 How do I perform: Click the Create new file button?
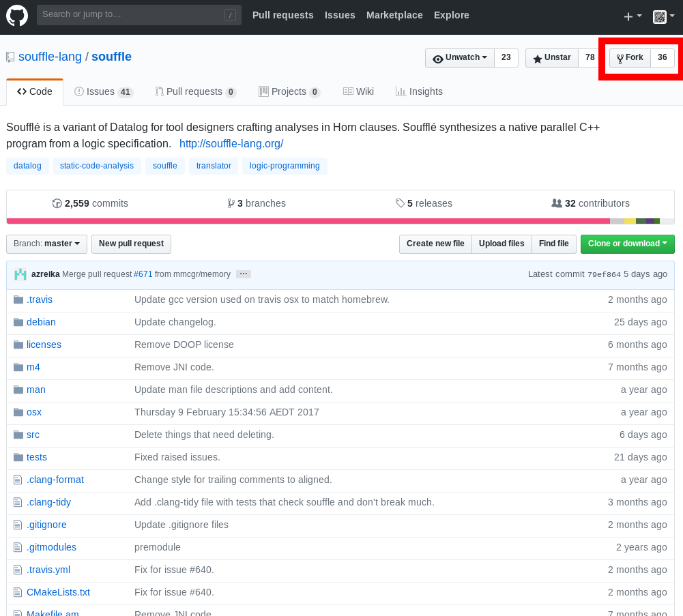coord(435,244)
